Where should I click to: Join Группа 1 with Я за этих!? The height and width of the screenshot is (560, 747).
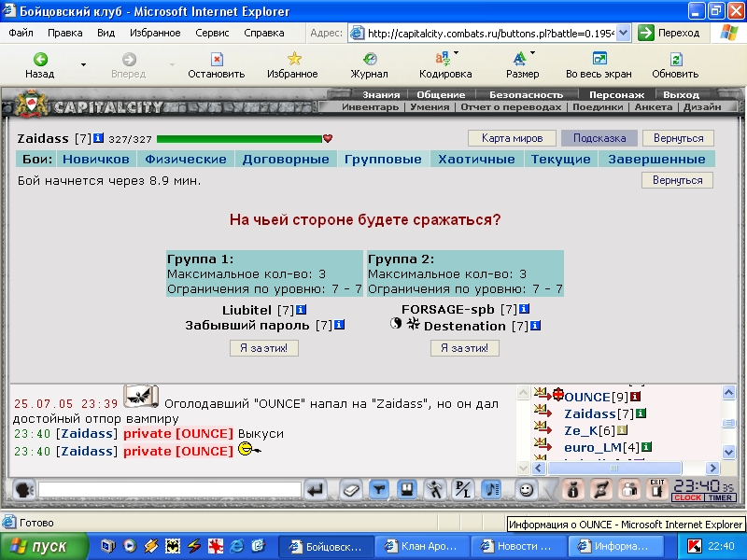click(x=264, y=348)
